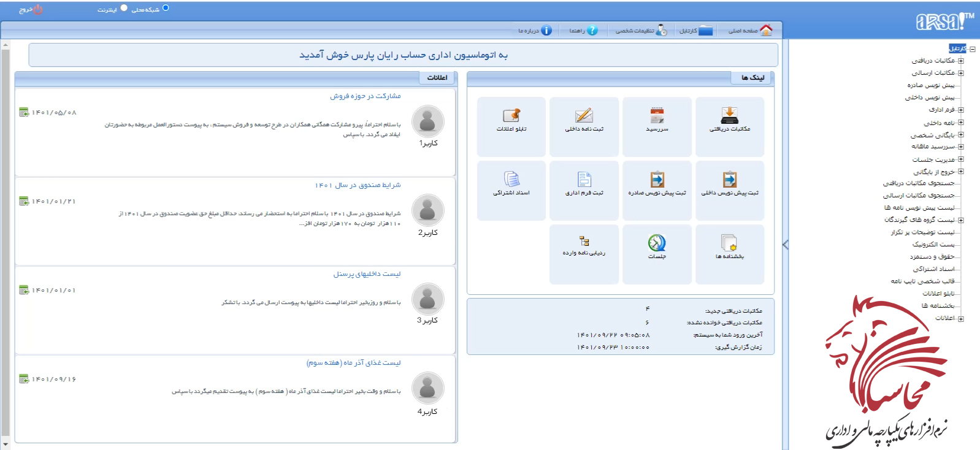Click the left vertical scrollbar track
This screenshot has height=450, width=980.
(6, 245)
